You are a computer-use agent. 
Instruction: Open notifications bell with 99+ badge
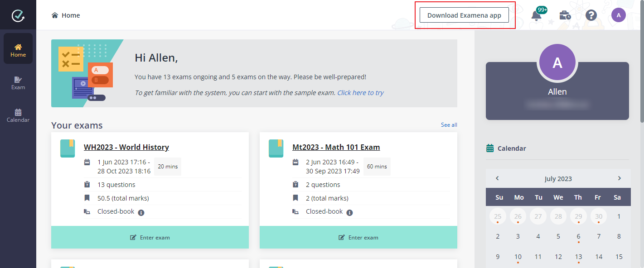537,15
